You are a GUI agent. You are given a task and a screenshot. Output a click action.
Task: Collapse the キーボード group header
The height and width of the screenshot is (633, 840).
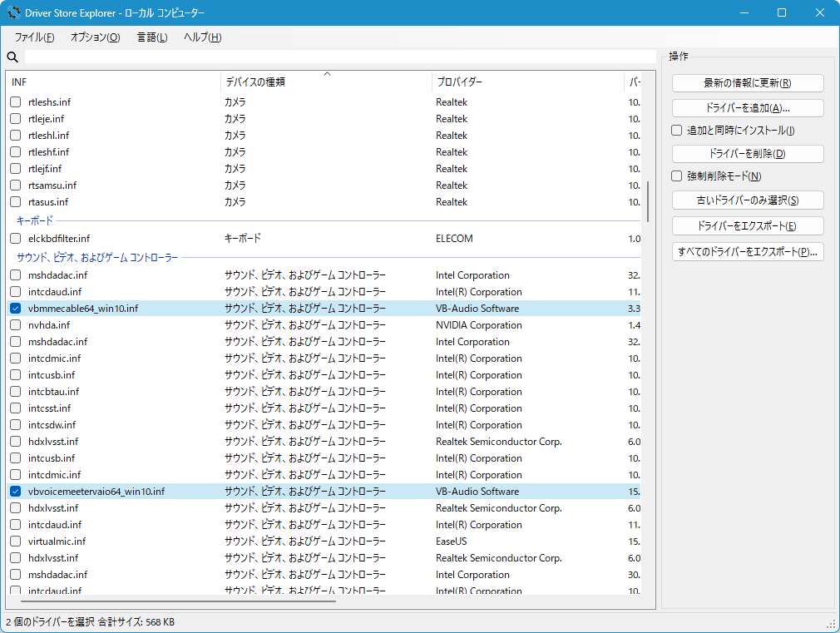pyautogui.click(x=35, y=220)
